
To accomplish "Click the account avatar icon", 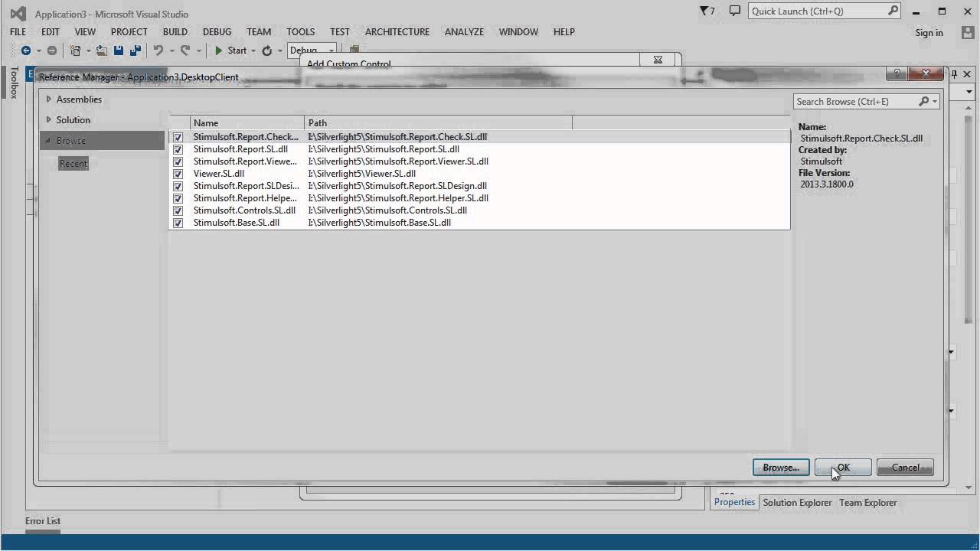I will coord(967,32).
